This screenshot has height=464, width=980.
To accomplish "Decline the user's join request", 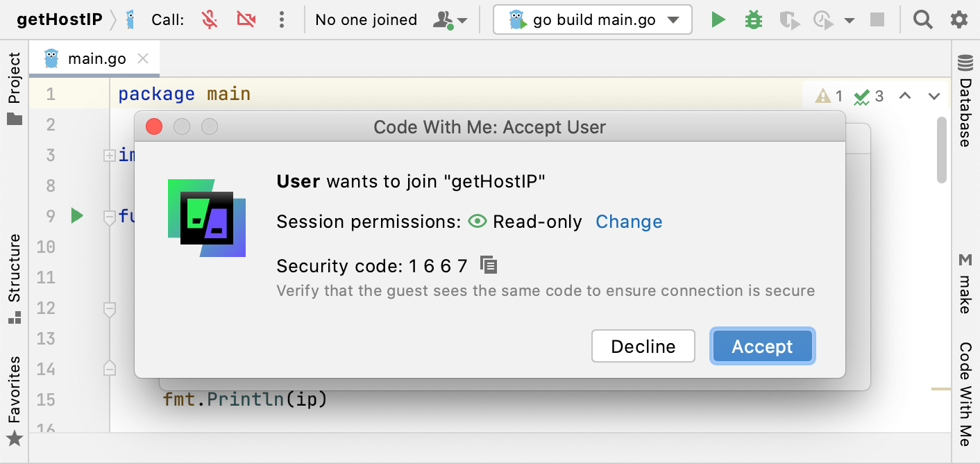I will [x=643, y=347].
